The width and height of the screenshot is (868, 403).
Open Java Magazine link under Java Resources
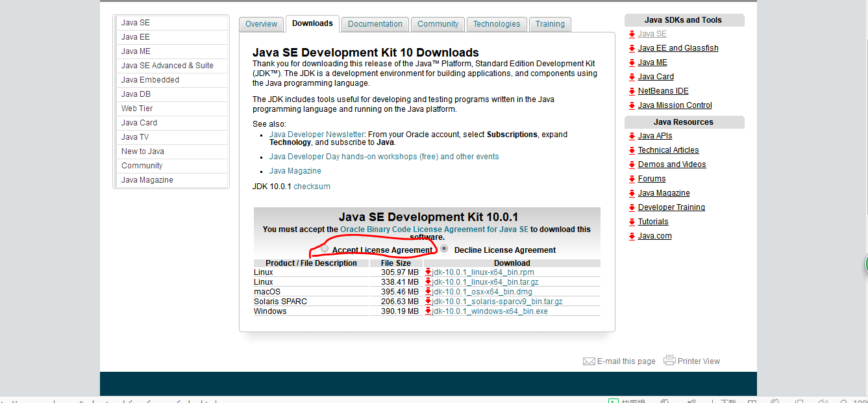point(663,193)
